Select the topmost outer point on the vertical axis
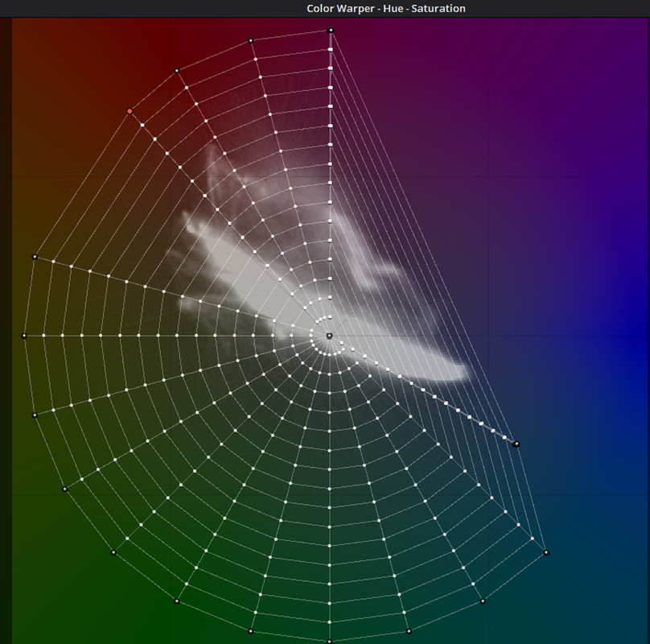The image size is (650, 644). 331,31
